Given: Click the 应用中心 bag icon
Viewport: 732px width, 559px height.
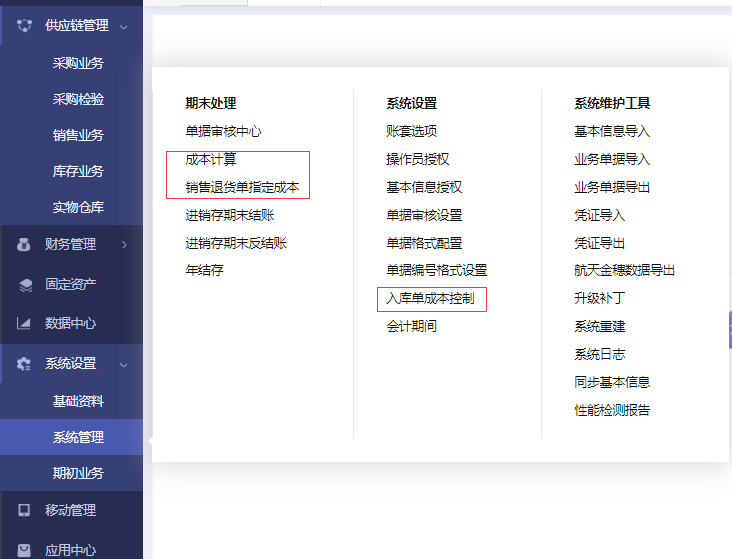Looking at the screenshot, I should tap(24, 550).
